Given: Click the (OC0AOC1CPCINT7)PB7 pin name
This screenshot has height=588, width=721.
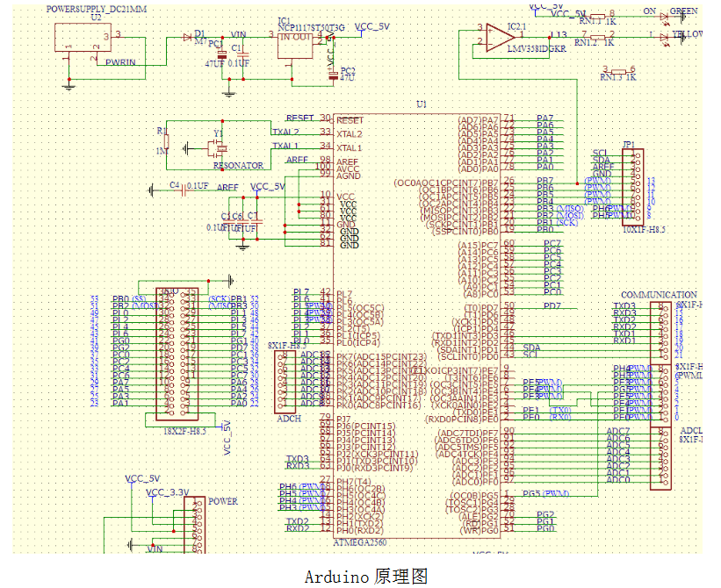Looking at the screenshot, I should point(445,183).
